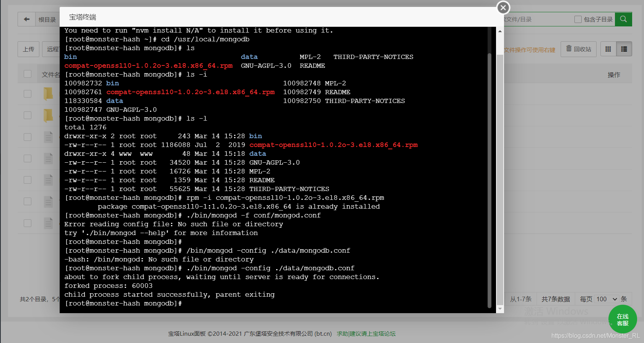Click the 'total 1276' terminal line

tap(85, 127)
